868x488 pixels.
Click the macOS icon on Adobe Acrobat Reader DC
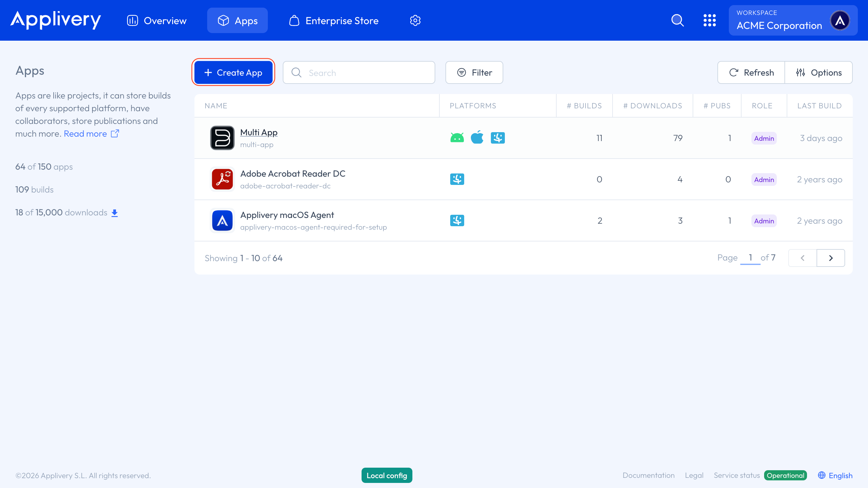(457, 179)
